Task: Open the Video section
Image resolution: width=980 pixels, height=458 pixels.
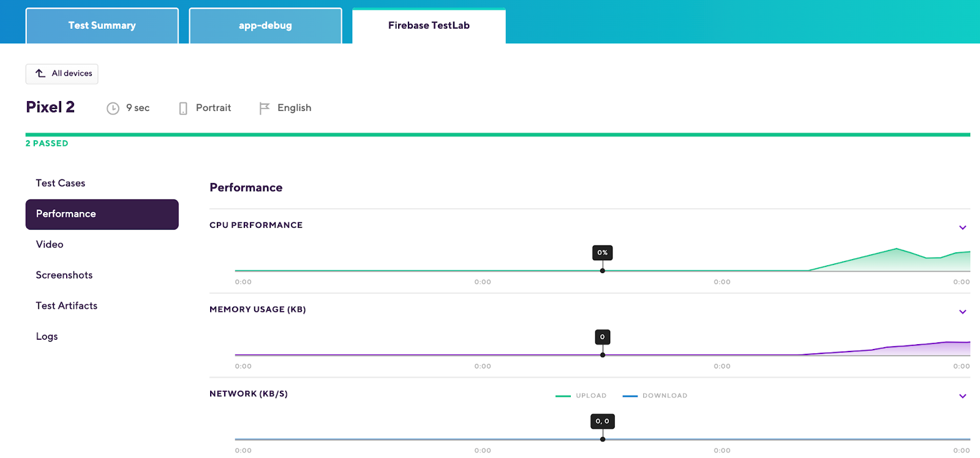Action: (102, 244)
